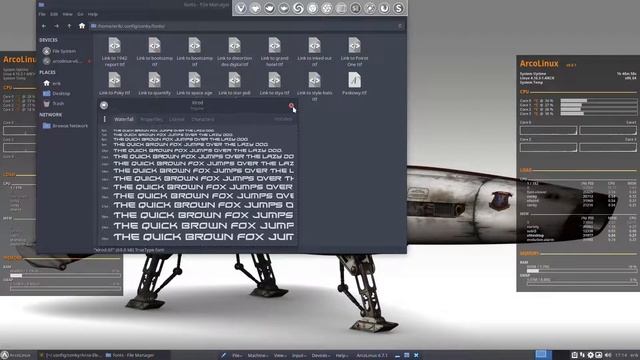Switch to the License tab
This screenshot has height=360, width=640.
177,119
